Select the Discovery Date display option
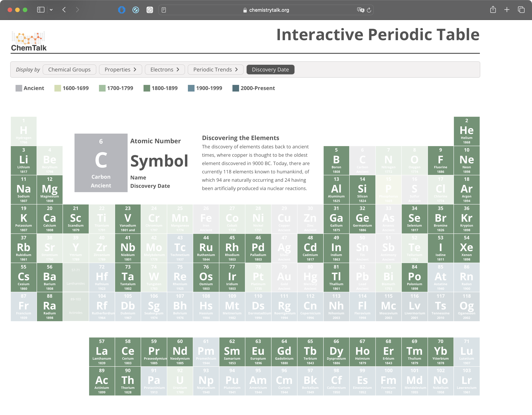The width and height of the screenshot is (532, 415). tap(270, 70)
